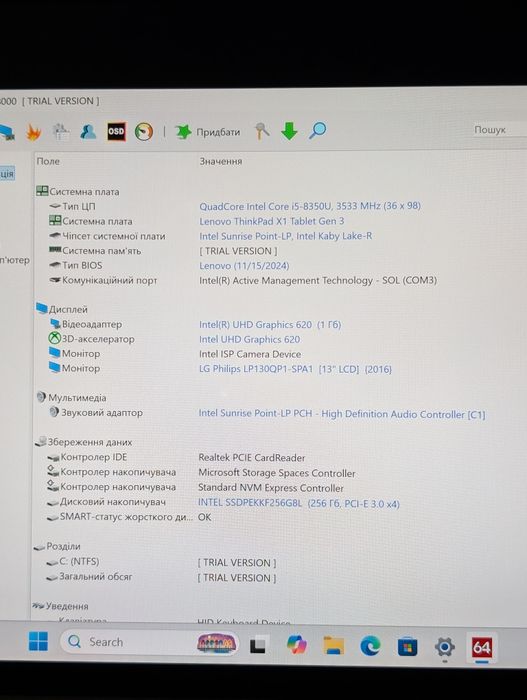This screenshot has height=700, width=527.
Task: Select the Відеоадаптер row
Action: point(86,324)
